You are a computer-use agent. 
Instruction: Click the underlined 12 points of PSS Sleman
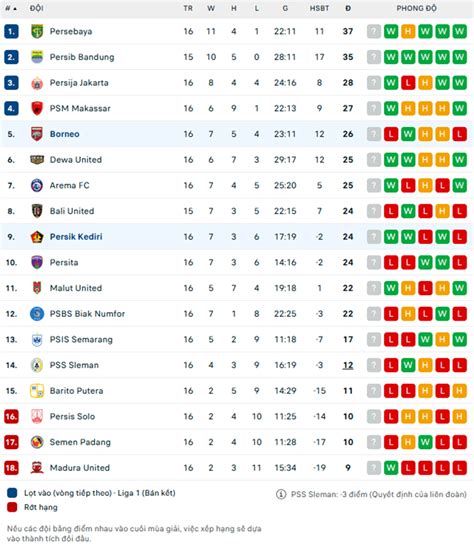point(348,365)
